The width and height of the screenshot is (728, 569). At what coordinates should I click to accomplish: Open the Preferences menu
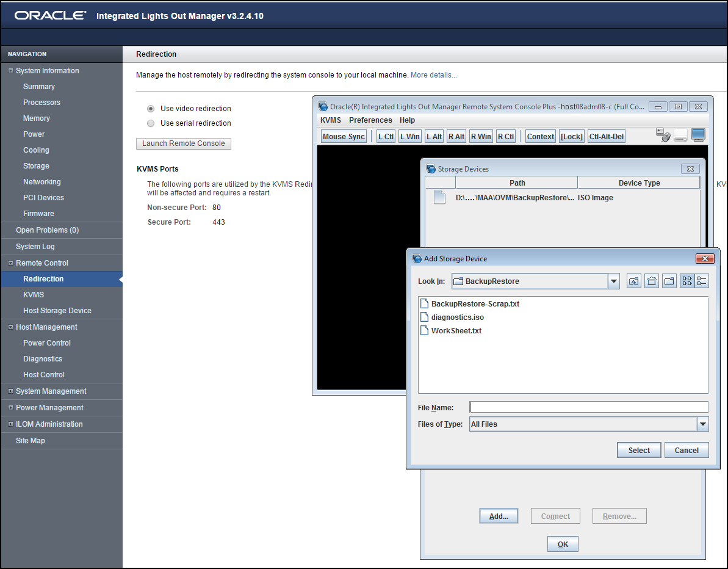(x=370, y=120)
